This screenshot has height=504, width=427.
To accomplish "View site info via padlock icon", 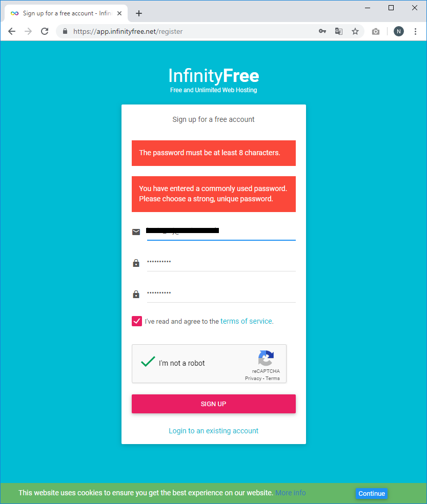I will [x=65, y=31].
